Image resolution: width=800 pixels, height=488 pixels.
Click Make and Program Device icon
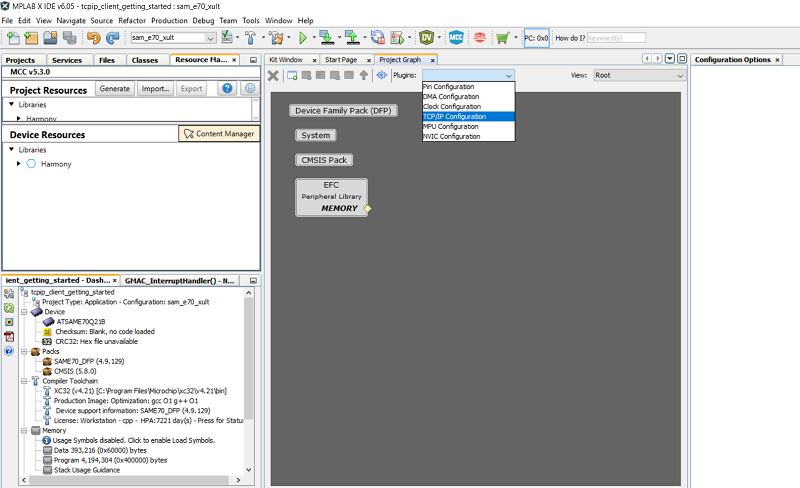click(326, 37)
